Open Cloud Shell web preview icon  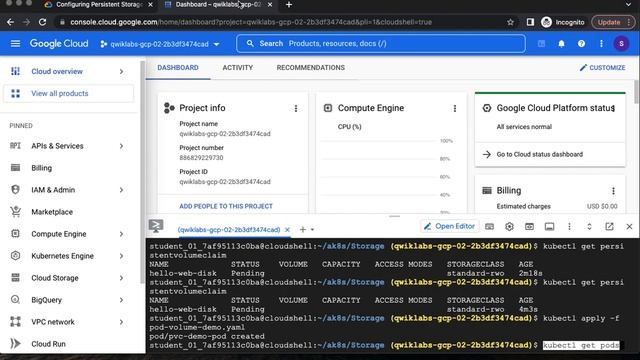click(529, 226)
